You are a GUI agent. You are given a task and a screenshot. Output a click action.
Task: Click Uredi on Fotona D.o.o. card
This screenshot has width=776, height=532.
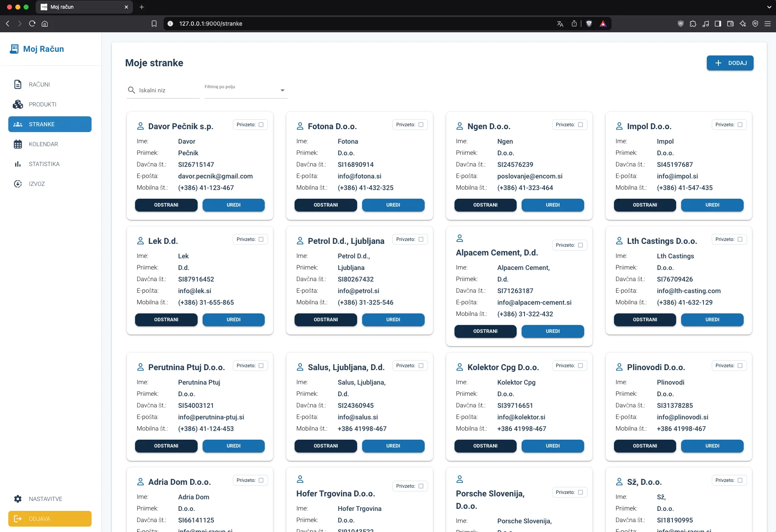[x=393, y=205]
